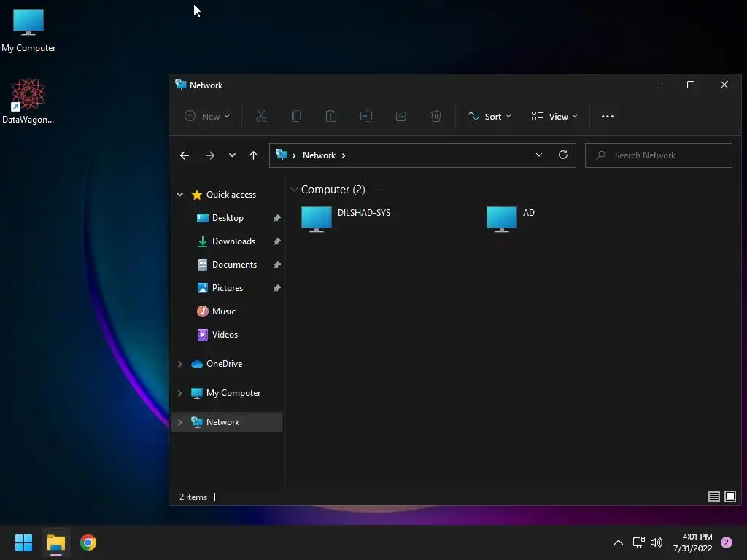This screenshot has width=747, height=560.
Task: Expand the My Computer tree node
Action: 179,393
